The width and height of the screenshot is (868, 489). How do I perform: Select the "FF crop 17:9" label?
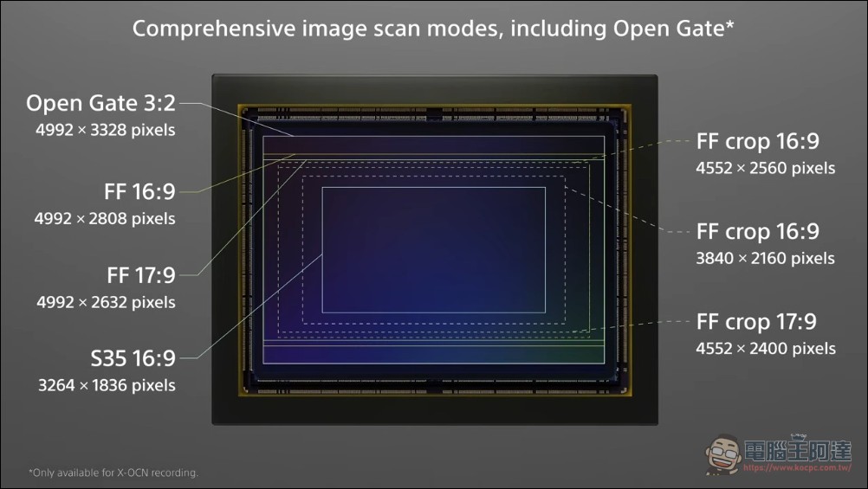point(756,321)
